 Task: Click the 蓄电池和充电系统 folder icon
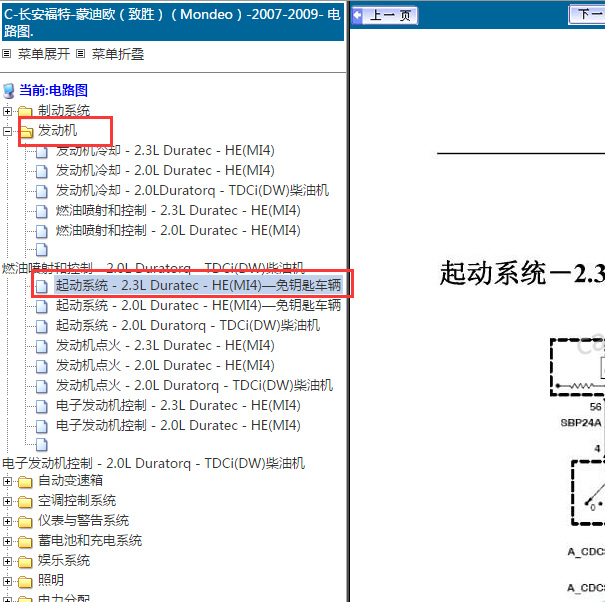point(25,542)
